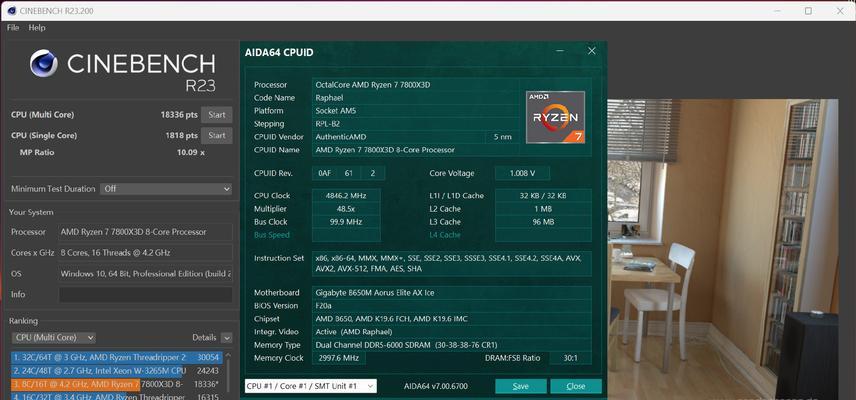Open the Minimum Test Duration dropdown
This screenshot has width=856, height=400.
[167, 189]
